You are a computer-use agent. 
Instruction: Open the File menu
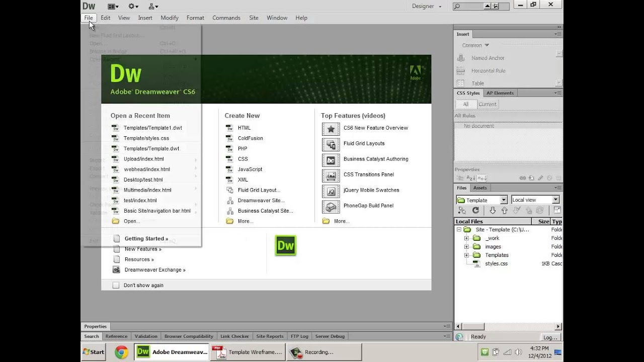tap(89, 18)
